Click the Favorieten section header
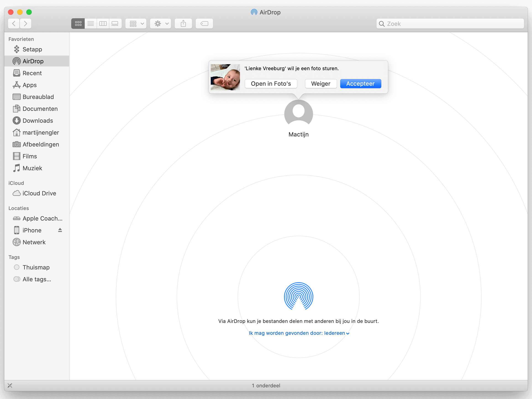Image resolution: width=532 pixels, height=399 pixels. pos(21,39)
